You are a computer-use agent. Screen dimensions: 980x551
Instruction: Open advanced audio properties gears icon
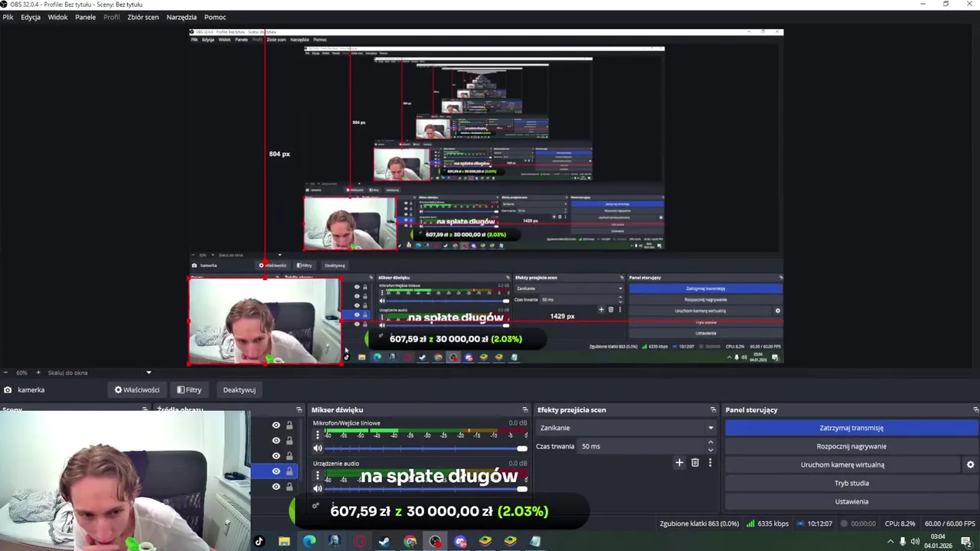tap(315, 505)
